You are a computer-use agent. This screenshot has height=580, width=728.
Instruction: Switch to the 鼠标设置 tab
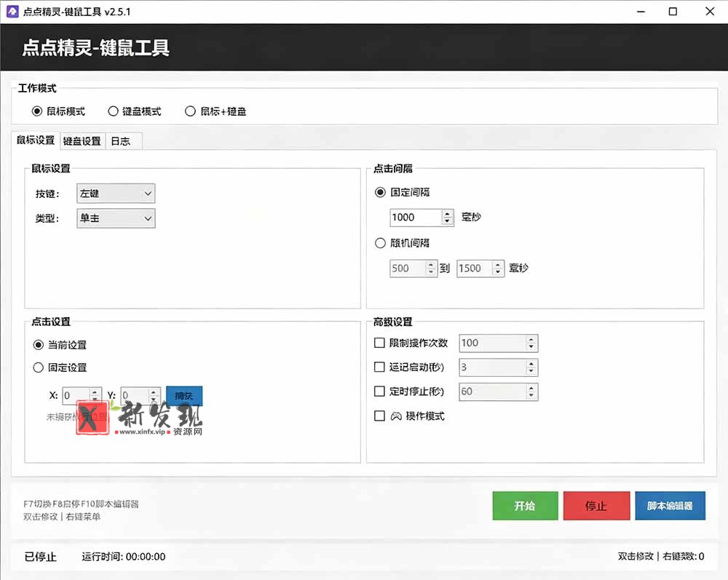click(36, 140)
